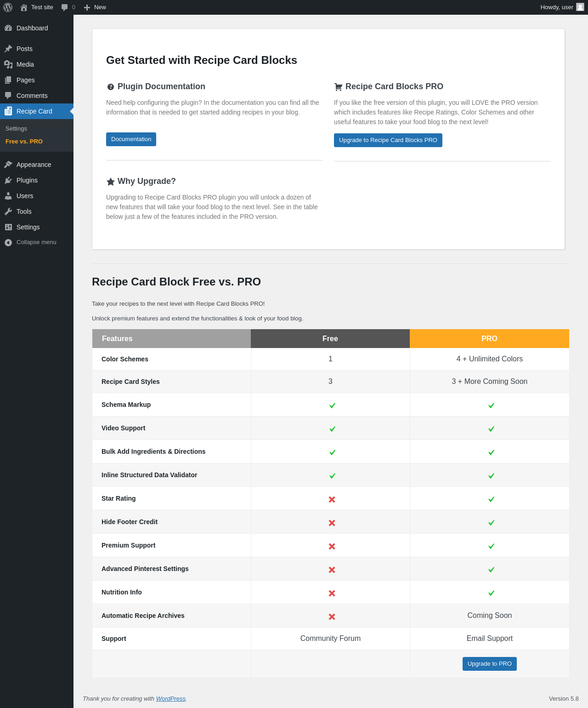This screenshot has width=588, height=708.
Task: Open the Tools menu
Action: point(37,211)
